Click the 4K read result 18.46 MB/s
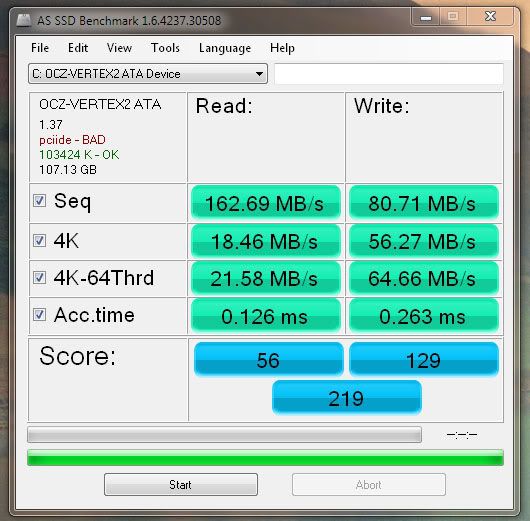 266,241
